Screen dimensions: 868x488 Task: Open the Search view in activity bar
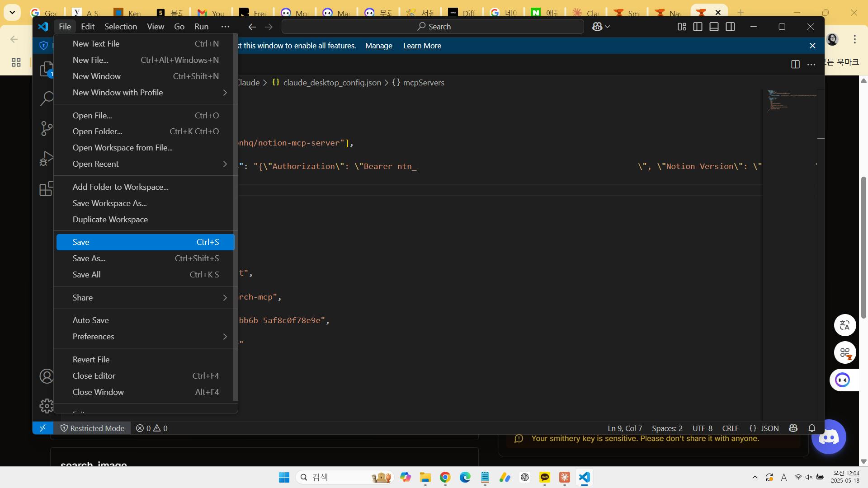coord(46,99)
